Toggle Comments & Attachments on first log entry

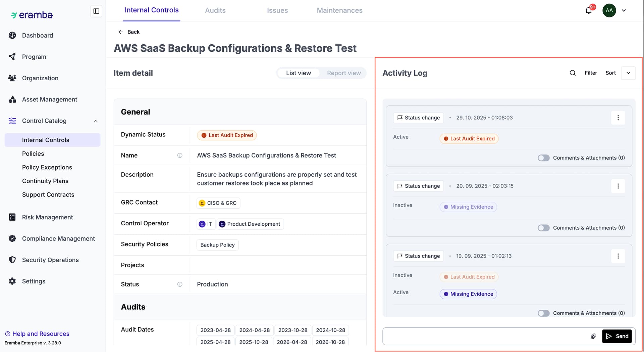tap(543, 158)
